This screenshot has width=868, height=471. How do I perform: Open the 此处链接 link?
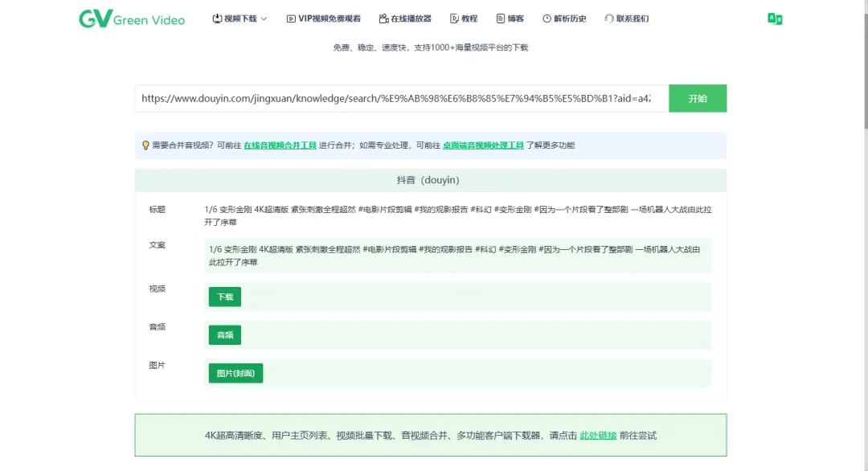pyautogui.click(x=598, y=436)
